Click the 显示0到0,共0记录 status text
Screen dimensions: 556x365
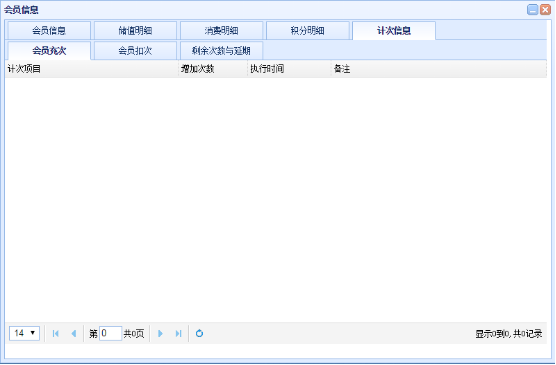[508, 334]
